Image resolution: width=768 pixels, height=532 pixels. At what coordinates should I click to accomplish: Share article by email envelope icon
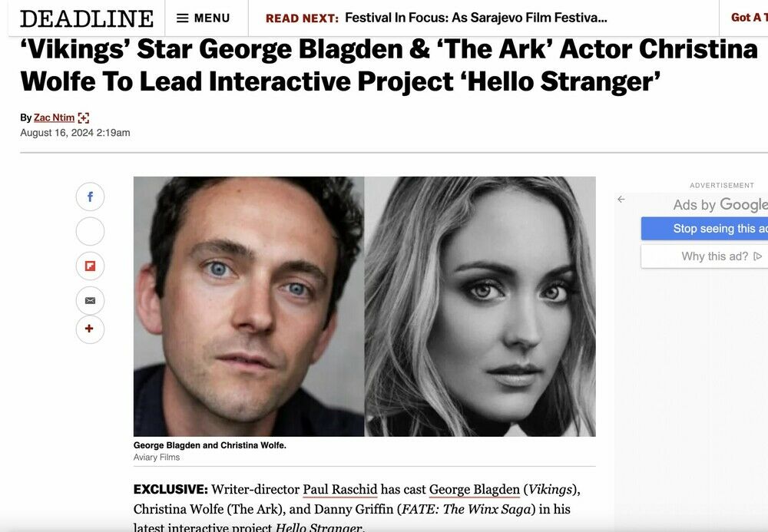click(90, 300)
